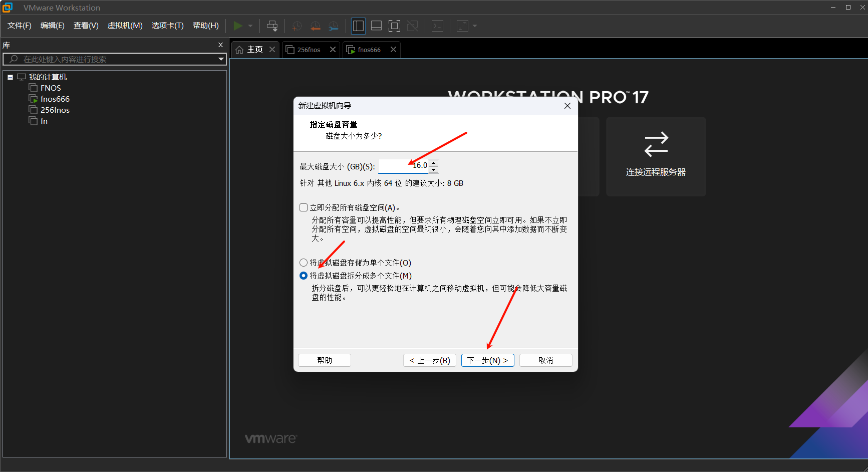868x472 pixels.
Task: Toggle the thumbnail bar view icon
Action: tap(376, 26)
